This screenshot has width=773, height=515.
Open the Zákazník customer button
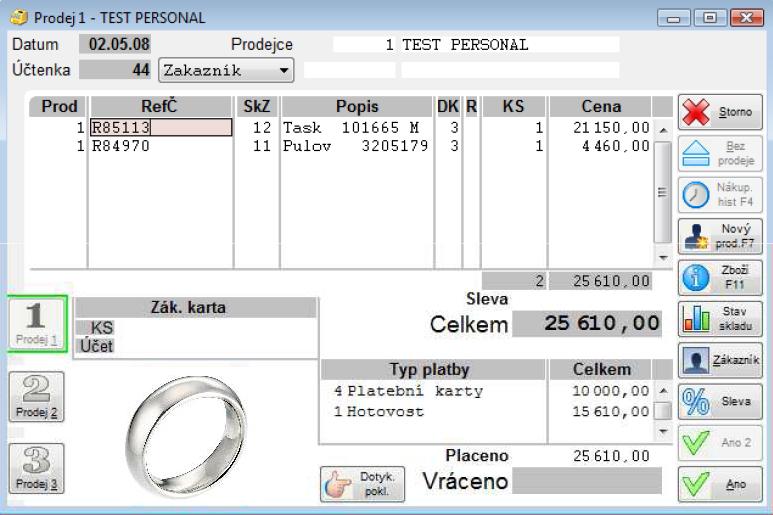coord(719,360)
